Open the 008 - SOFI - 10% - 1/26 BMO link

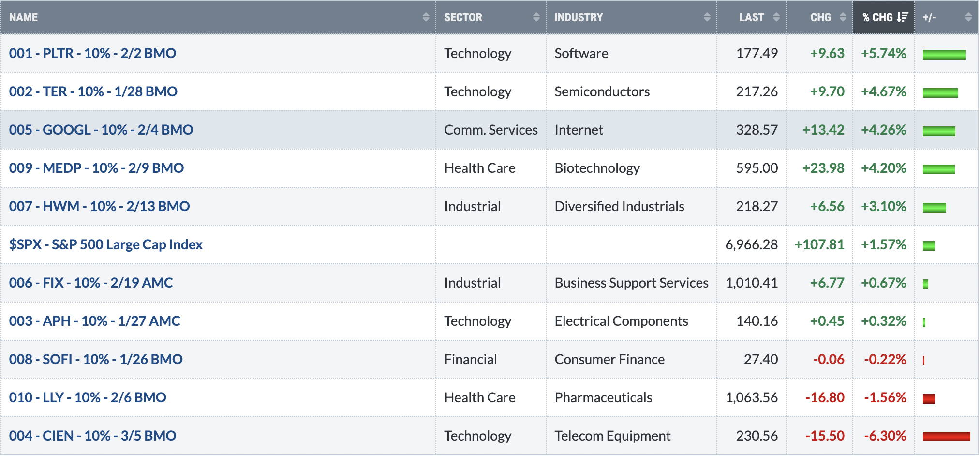[96, 359]
